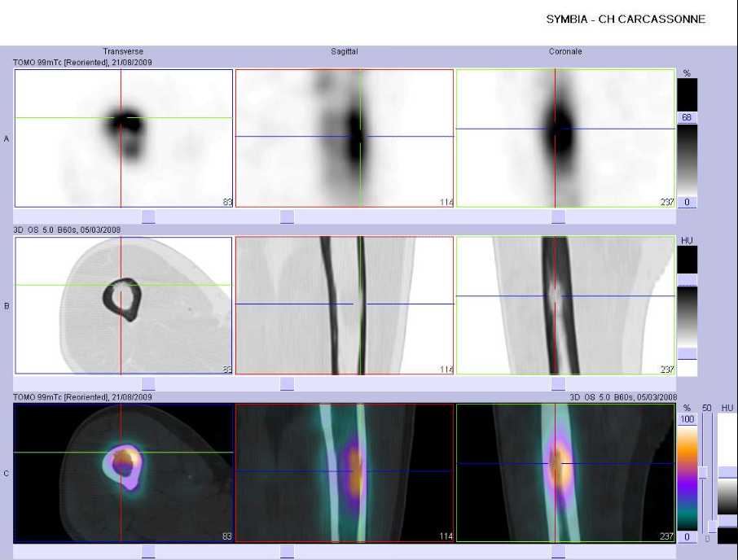Click the 'Transverse' column header
The height and width of the screenshot is (560, 738).
point(123,51)
